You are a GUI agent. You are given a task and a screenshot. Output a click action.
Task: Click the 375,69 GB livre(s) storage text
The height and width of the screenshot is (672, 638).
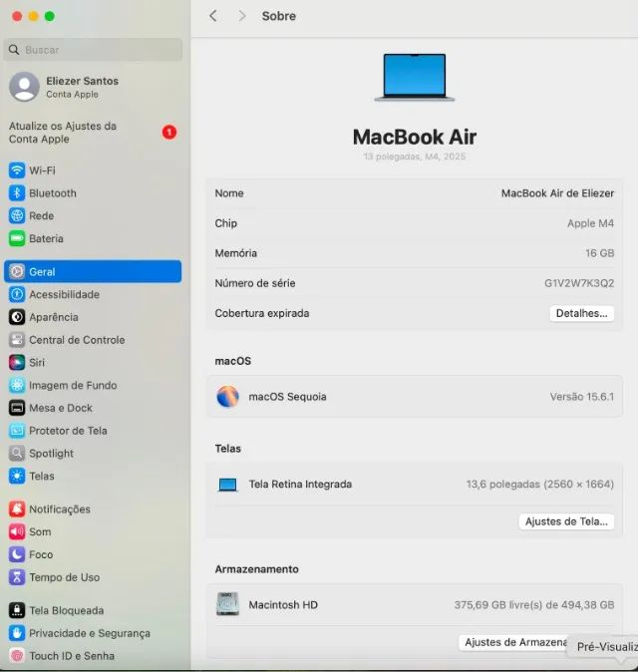534,605
